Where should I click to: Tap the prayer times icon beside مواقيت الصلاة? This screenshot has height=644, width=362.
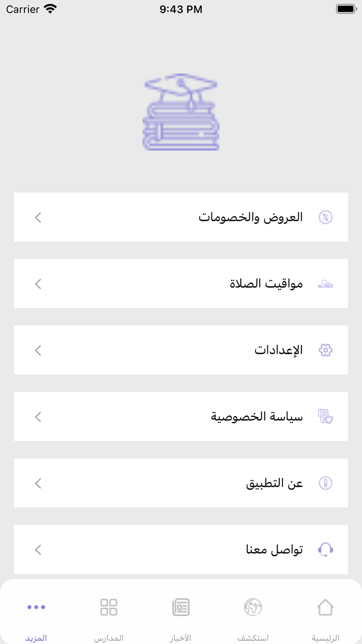click(x=325, y=284)
